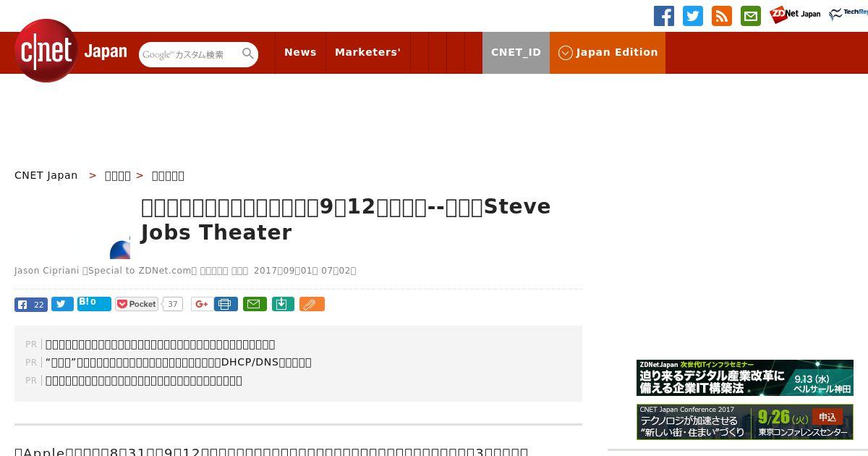868x456 pixels.
Task: Go to CNET Japan breadcrumb link
Action: tap(46, 175)
